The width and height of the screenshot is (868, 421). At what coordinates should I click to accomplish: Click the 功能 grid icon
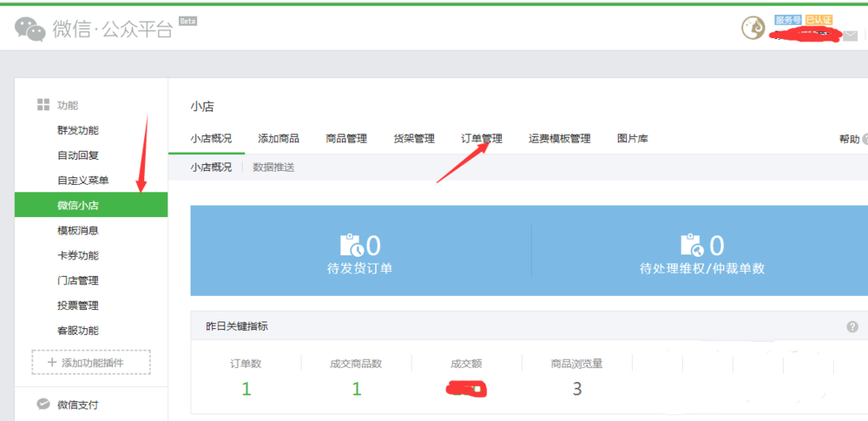(43, 105)
